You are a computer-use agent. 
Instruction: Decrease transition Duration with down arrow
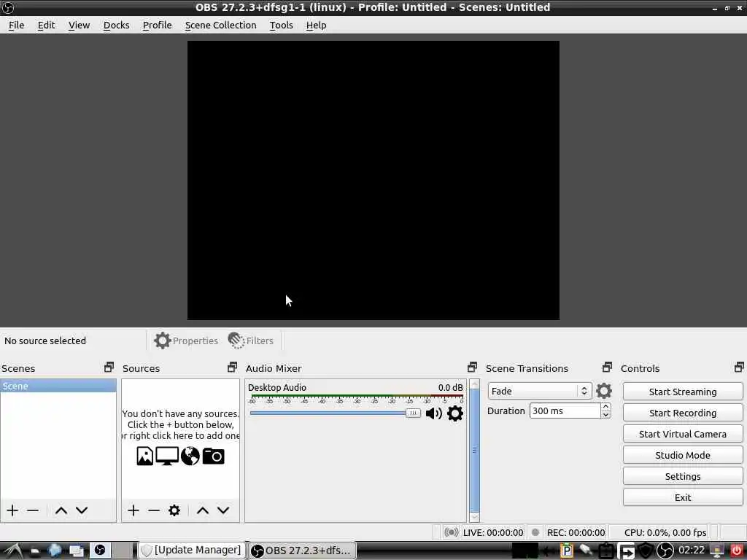(x=605, y=415)
